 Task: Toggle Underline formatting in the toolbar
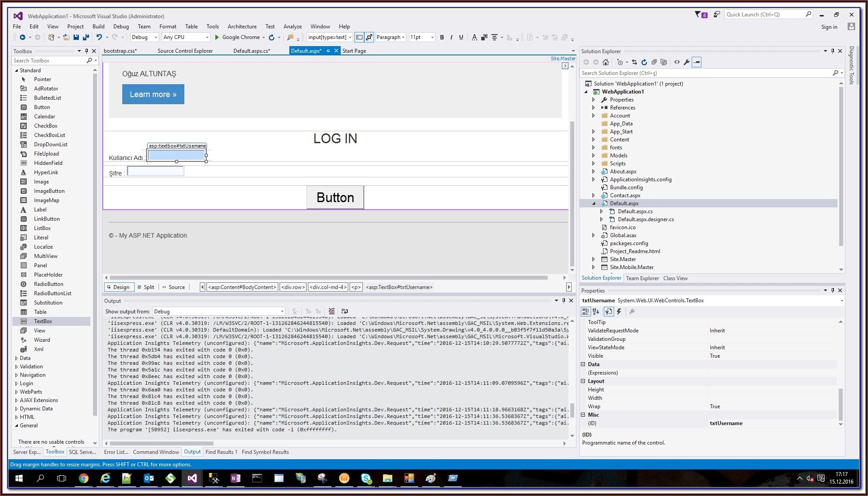[461, 37]
